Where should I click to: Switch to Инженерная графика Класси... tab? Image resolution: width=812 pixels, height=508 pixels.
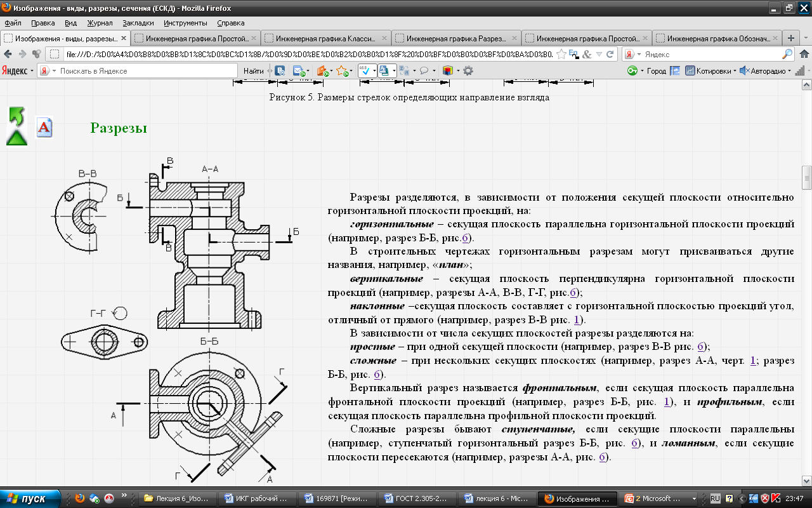pyautogui.click(x=325, y=38)
